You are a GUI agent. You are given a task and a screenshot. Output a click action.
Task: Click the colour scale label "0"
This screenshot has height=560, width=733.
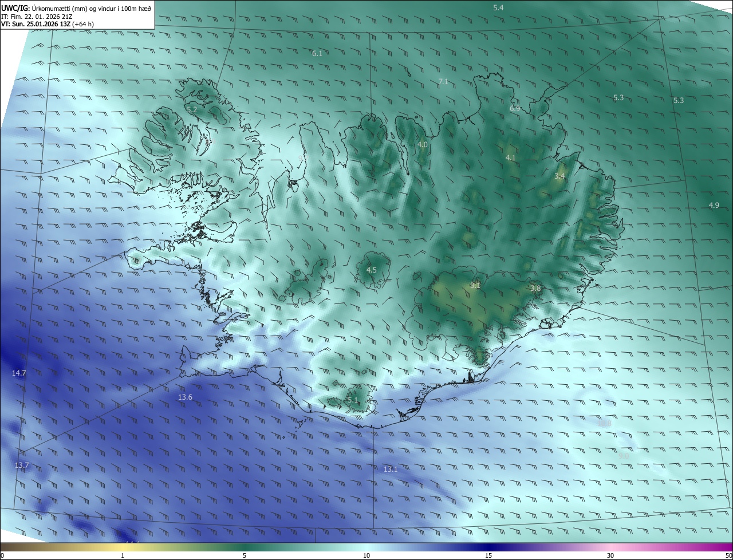point(2,555)
